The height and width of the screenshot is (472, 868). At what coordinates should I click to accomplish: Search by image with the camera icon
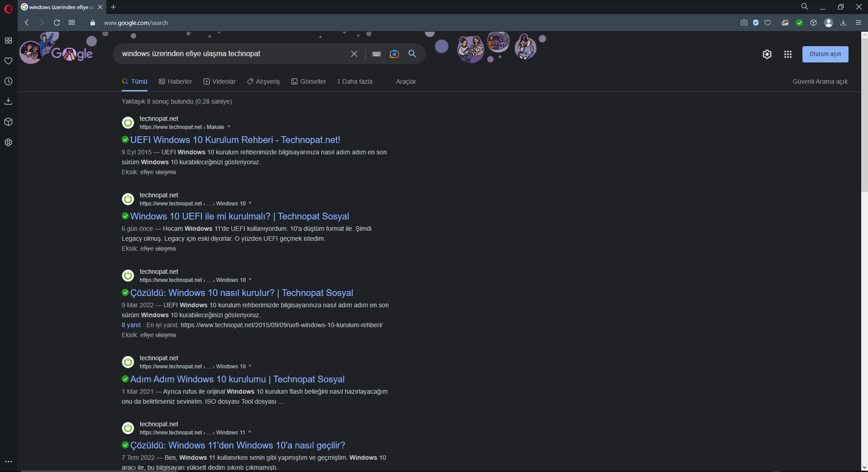click(394, 54)
